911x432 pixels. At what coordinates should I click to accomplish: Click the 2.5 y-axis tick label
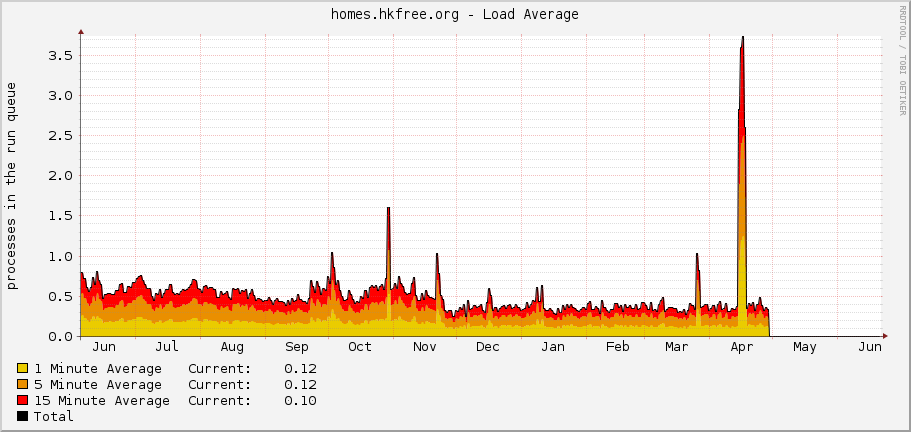pyautogui.click(x=60, y=136)
